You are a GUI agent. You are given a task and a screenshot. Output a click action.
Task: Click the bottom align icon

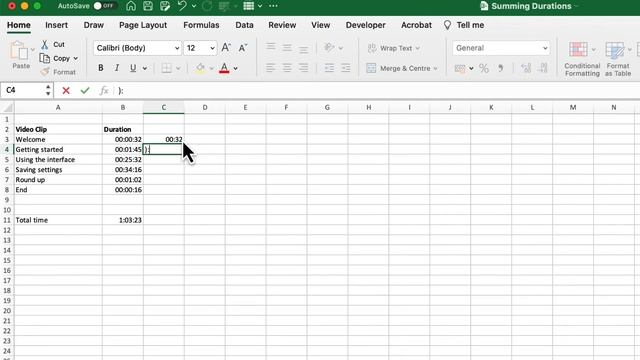point(303,49)
